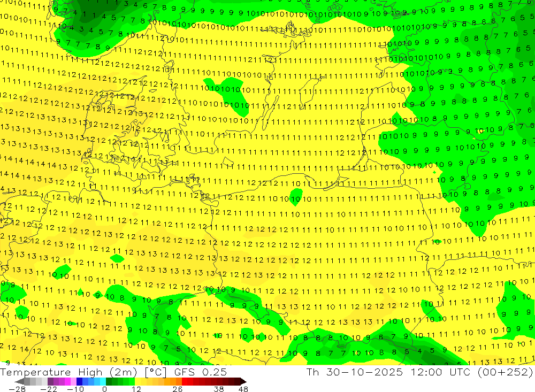Click the 'Th 30-10-2025' date text
The image size is (535, 392).
point(355,372)
